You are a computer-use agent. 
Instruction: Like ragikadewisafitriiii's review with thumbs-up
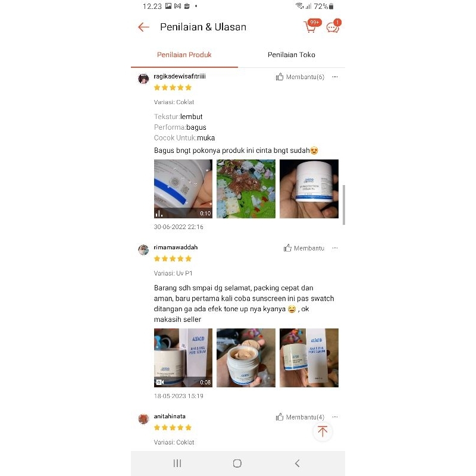point(300,77)
